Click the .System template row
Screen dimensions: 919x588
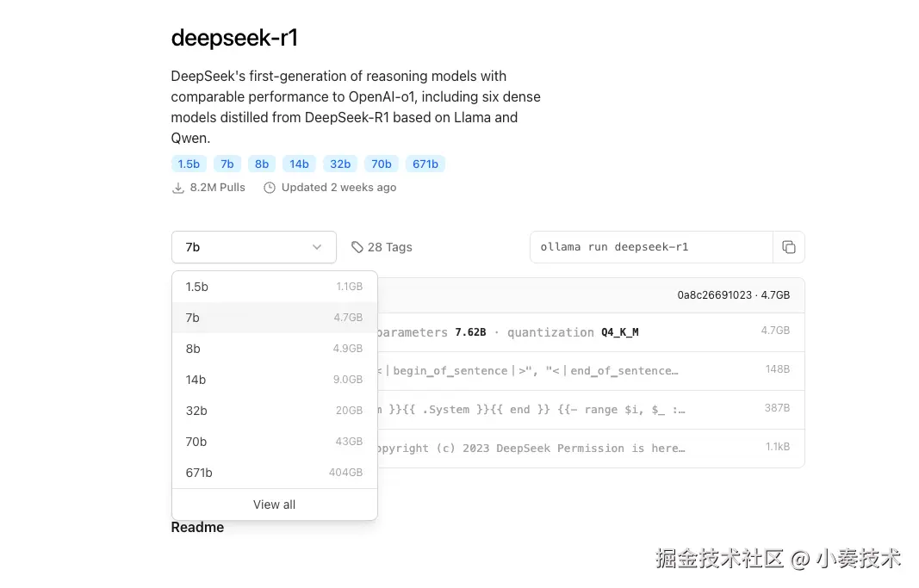pyautogui.click(x=591, y=410)
